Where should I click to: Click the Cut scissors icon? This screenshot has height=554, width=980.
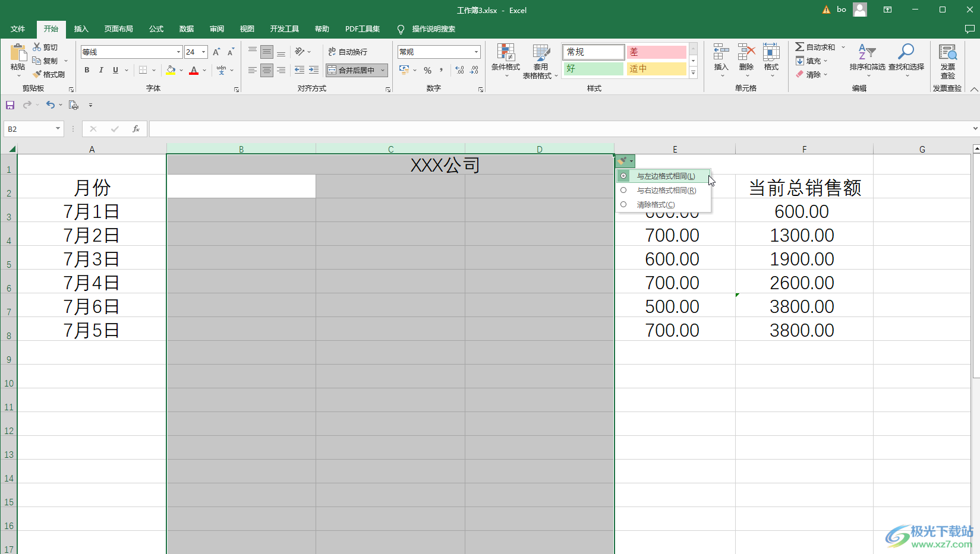pos(37,47)
